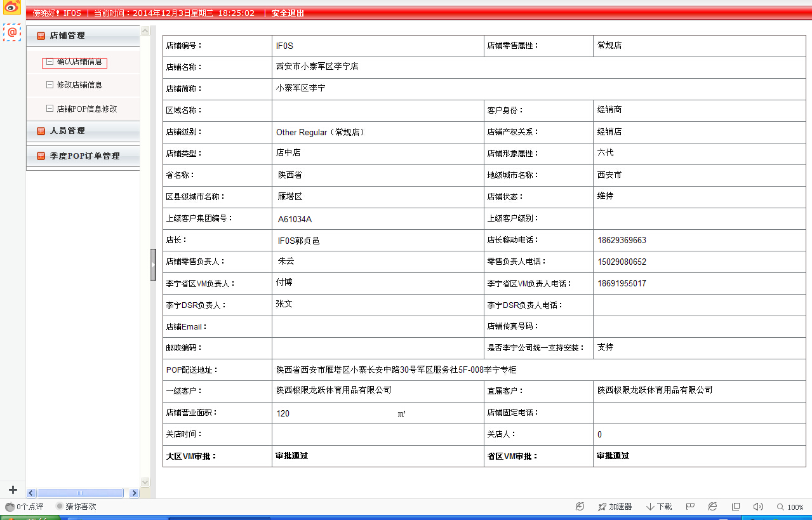Click store image attribute 六代

coord(606,153)
